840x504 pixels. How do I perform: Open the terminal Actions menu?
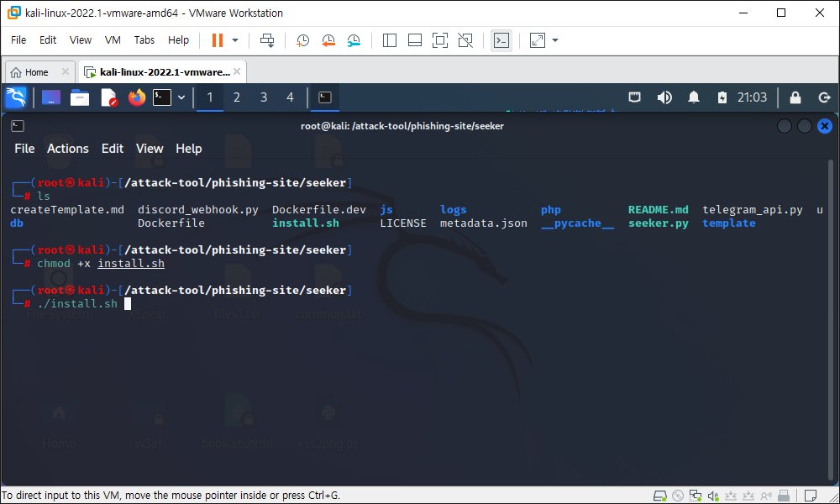coord(68,149)
